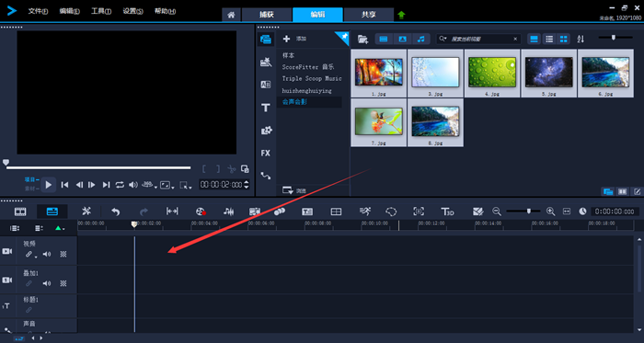Switch to storyboard view icon
Screen dimensions: 644x343
click(x=20, y=212)
